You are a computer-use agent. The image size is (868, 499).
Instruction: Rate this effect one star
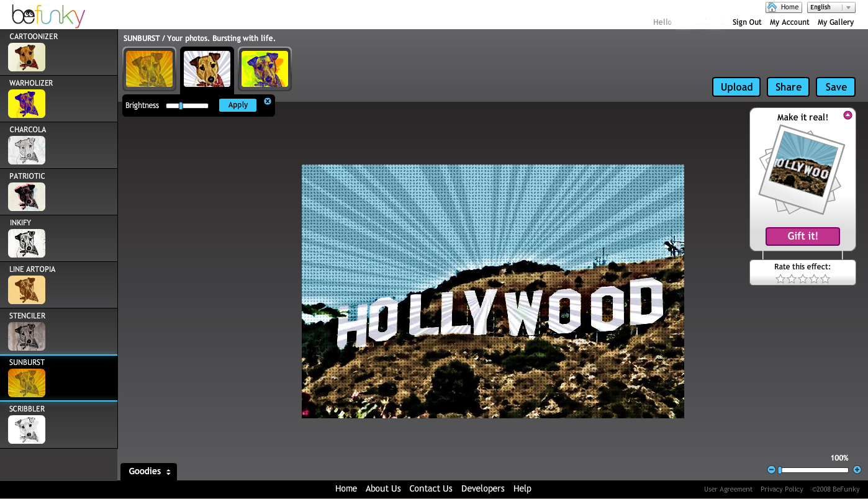[x=780, y=279]
